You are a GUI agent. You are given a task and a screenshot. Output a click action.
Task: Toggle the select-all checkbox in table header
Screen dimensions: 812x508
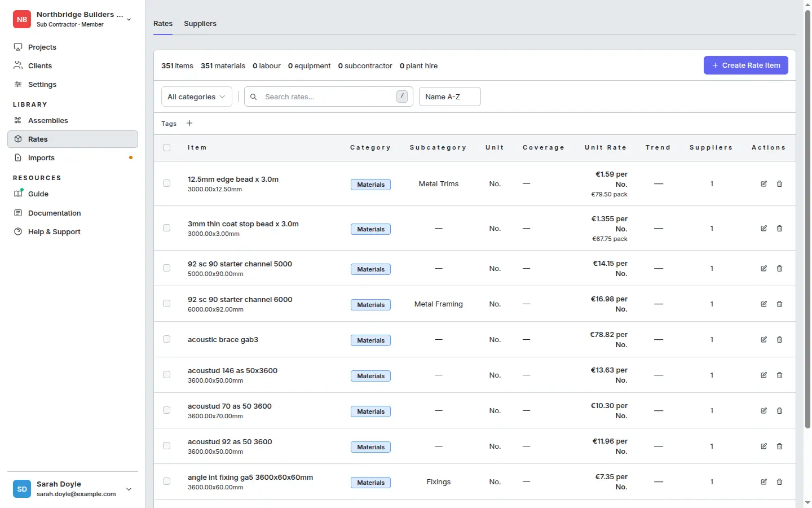point(166,147)
